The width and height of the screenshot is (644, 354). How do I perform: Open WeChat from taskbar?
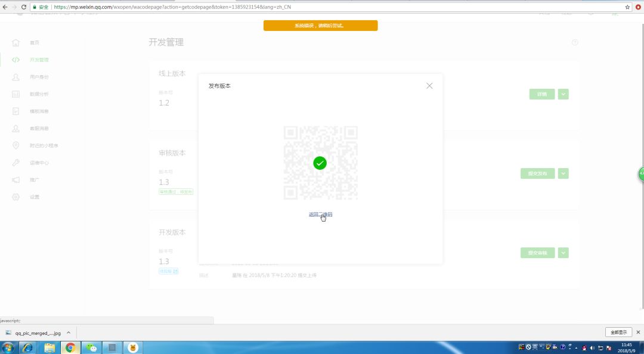pyautogui.click(x=91, y=348)
